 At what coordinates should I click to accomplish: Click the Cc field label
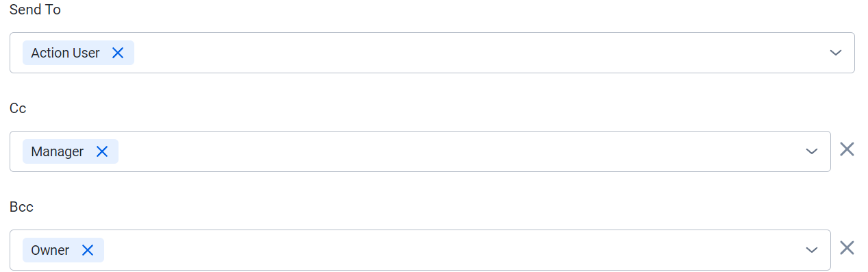click(x=18, y=108)
